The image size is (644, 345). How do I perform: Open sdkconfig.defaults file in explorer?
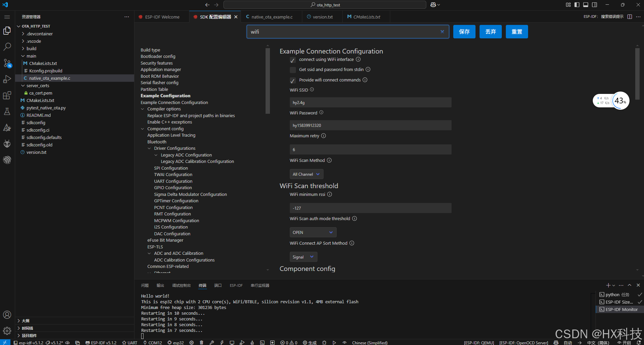[44, 137]
